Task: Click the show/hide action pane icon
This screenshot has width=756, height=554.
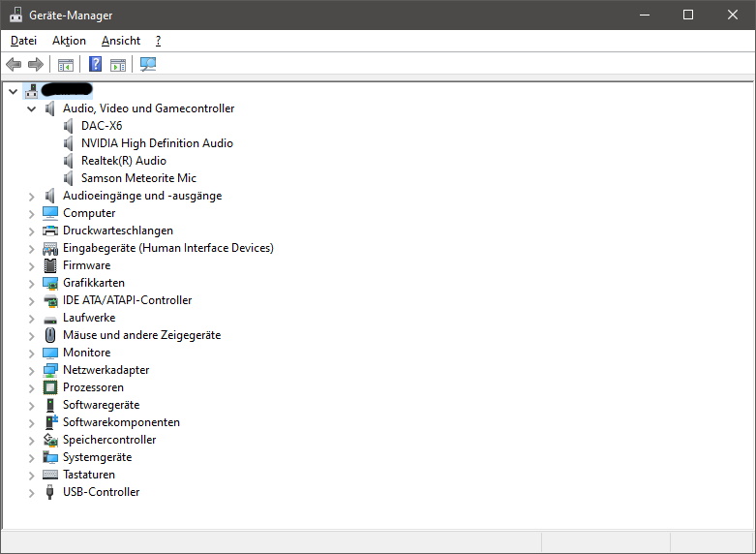Action: click(118, 64)
